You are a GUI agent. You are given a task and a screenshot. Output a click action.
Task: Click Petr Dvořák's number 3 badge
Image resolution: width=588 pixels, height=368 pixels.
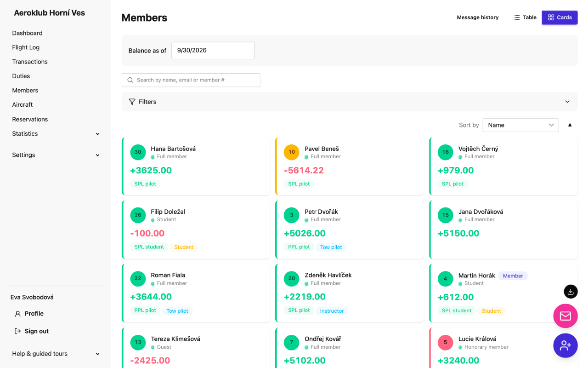coord(292,215)
